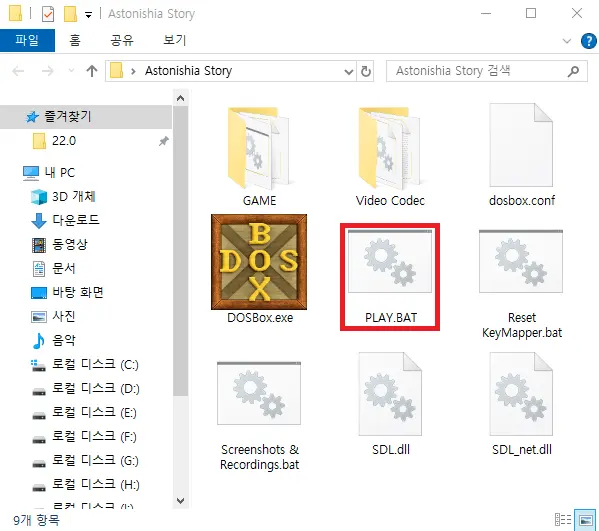Click navigation pane scrollbar up arrow
The height and width of the screenshot is (531, 599).
click(x=181, y=99)
